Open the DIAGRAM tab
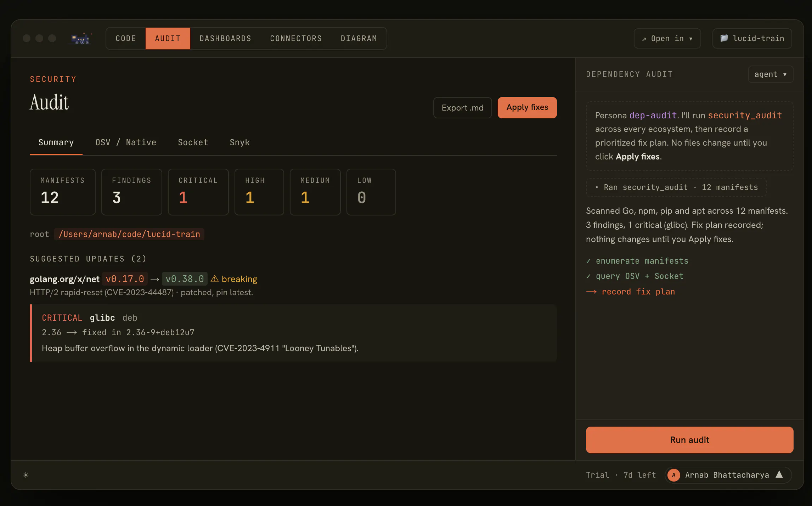This screenshot has width=812, height=506. click(359, 38)
